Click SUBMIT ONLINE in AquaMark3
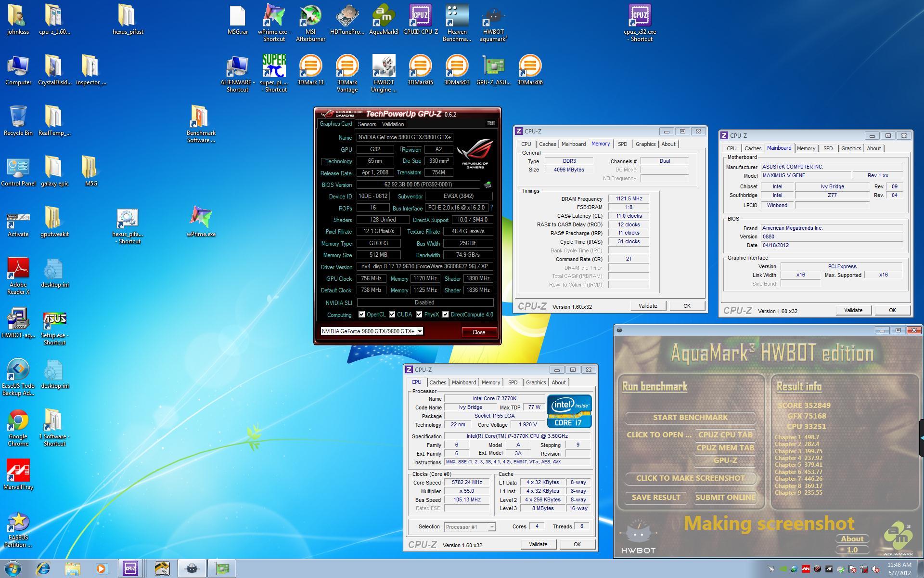 [725, 498]
